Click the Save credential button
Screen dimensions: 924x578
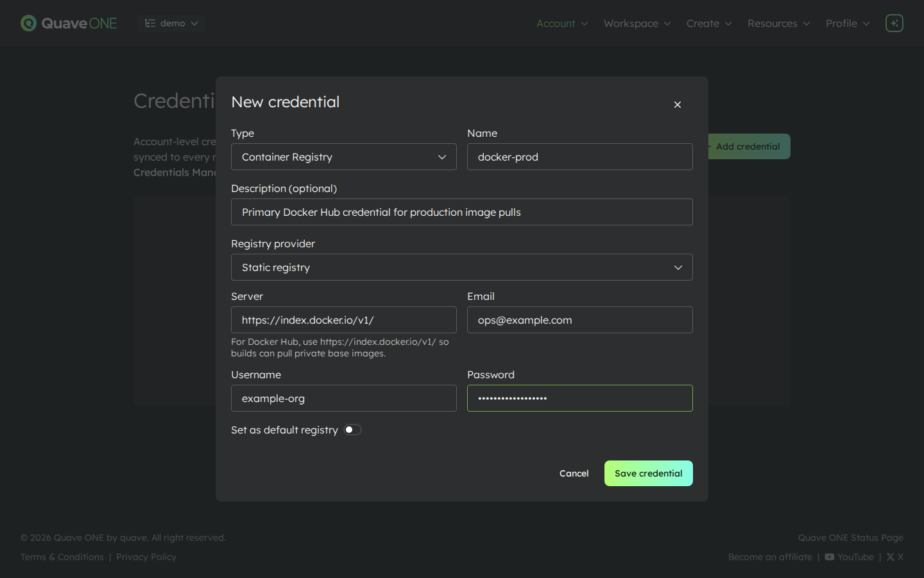click(649, 473)
